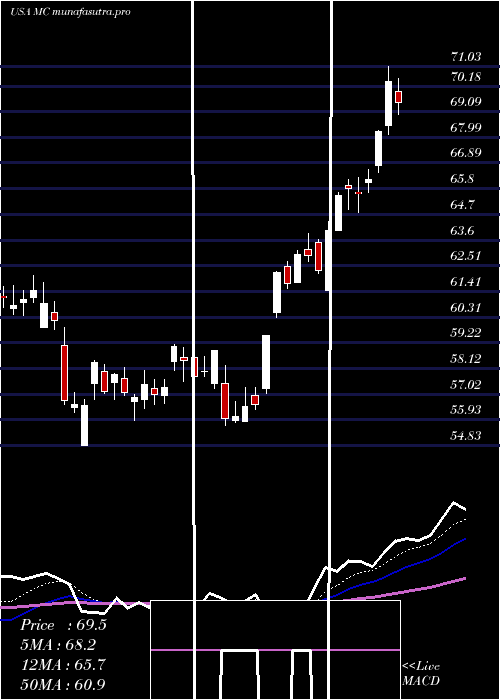
Task: Select the 71.03 price level label
Action: pyautogui.click(x=466, y=57)
